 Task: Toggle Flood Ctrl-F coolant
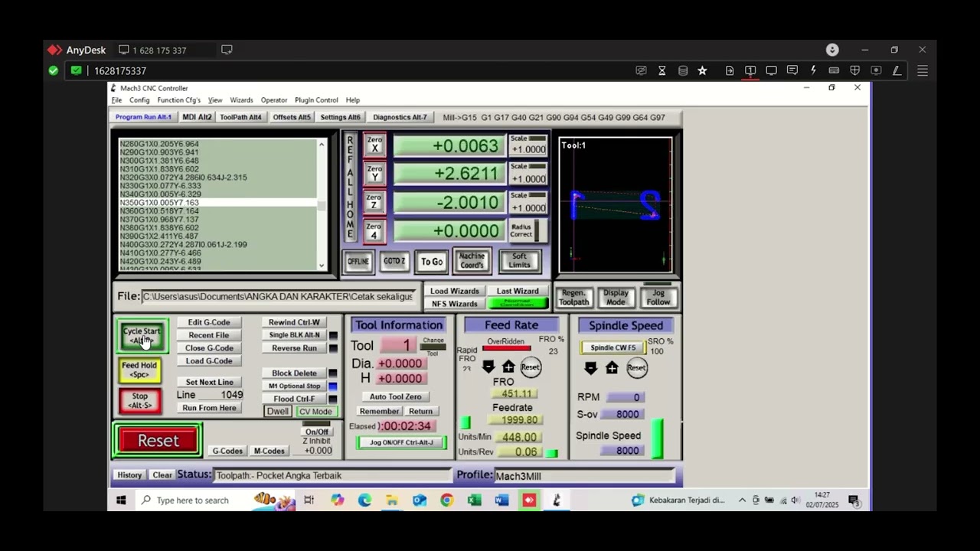(x=294, y=399)
